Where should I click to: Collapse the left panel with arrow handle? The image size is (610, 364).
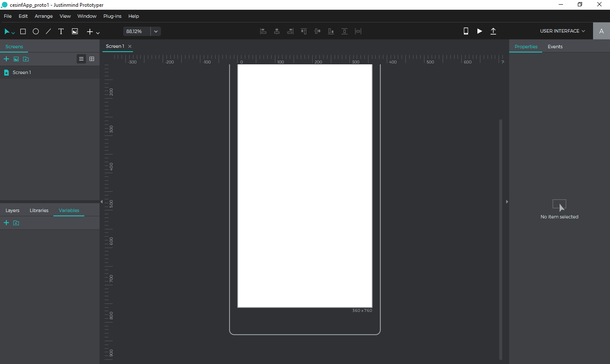click(102, 202)
